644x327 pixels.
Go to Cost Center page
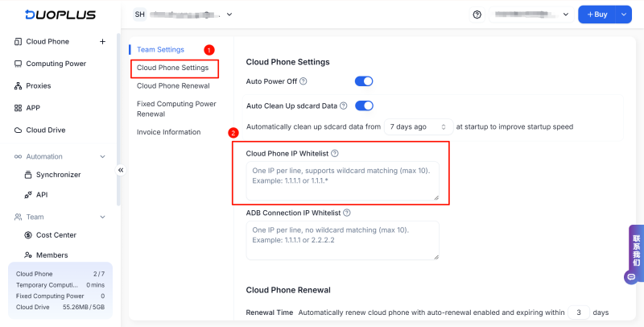click(x=56, y=235)
